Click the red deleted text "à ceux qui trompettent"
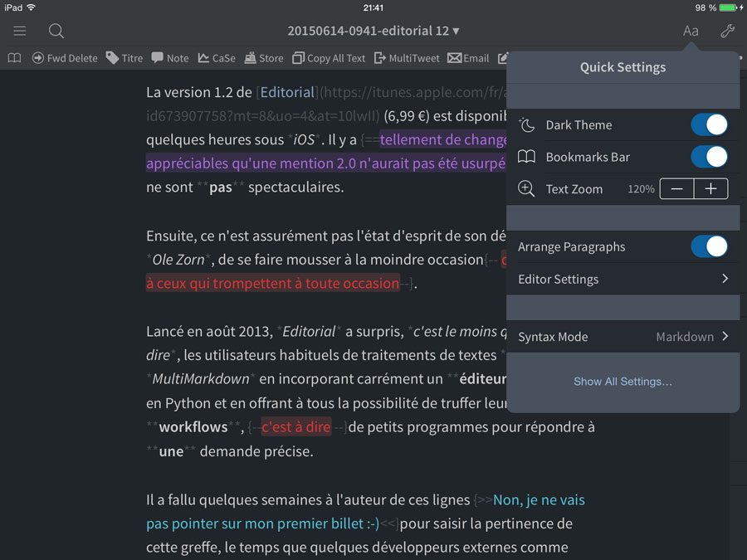The image size is (747, 560). tap(219, 284)
